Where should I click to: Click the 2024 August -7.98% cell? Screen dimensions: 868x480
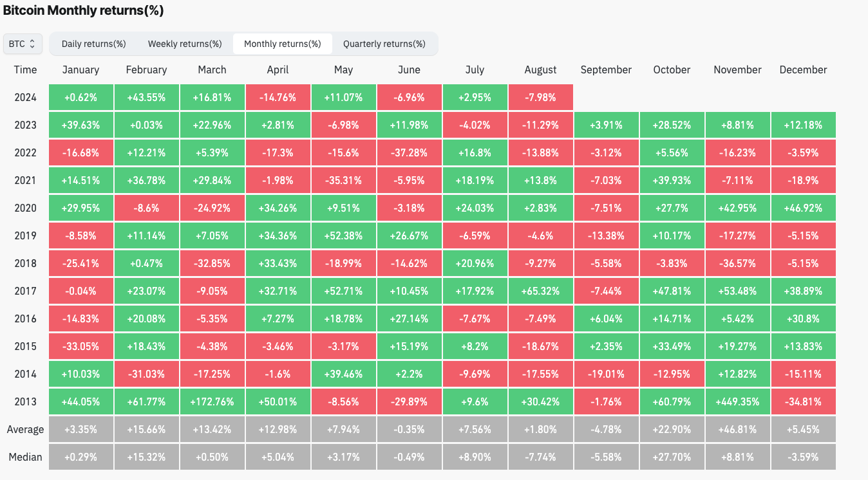click(540, 98)
